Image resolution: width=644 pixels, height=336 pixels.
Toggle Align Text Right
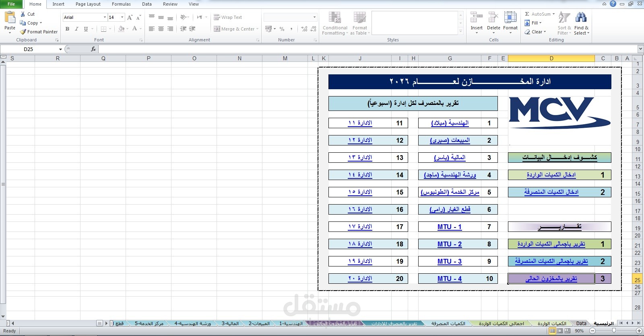[x=170, y=29]
